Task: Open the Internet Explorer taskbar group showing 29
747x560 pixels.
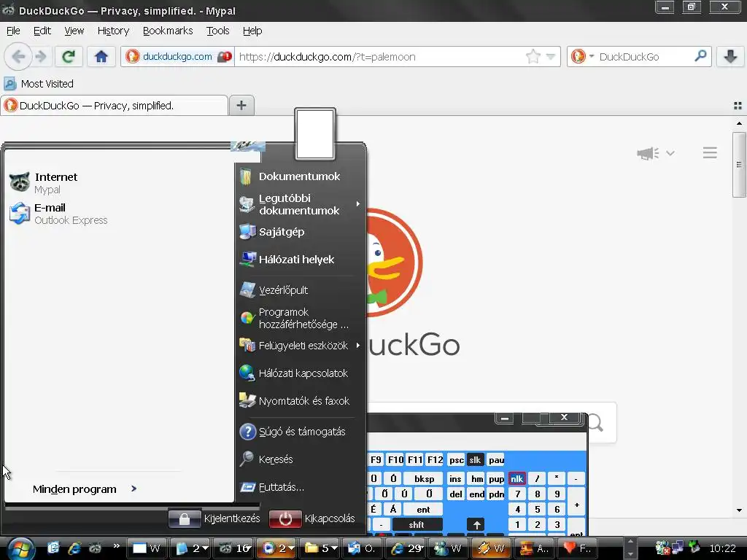Action: (406, 548)
